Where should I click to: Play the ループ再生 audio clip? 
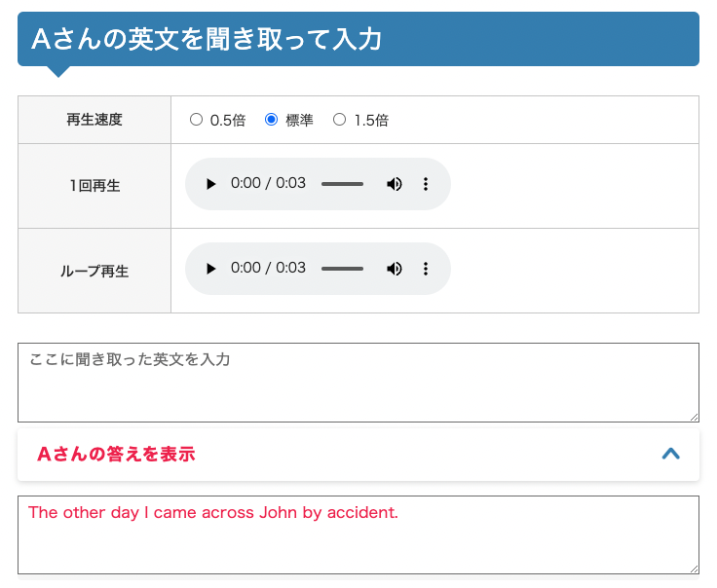tap(210, 269)
